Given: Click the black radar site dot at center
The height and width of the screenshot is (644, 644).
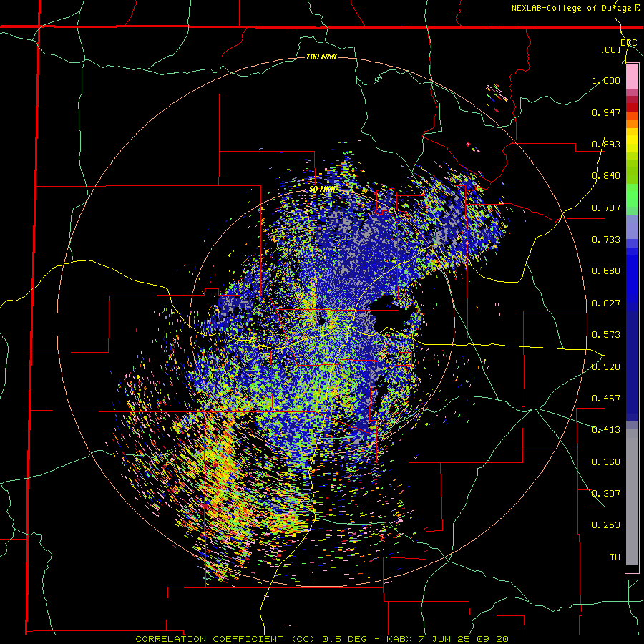Looking at the screenshot, I should pyautogui.click(x=321, y=321).
